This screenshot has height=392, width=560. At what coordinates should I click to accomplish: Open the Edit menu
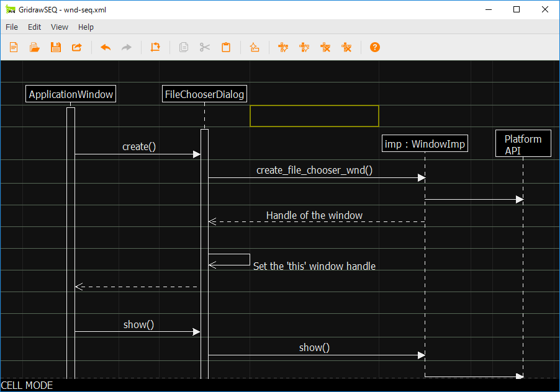(x=34, y=27)
